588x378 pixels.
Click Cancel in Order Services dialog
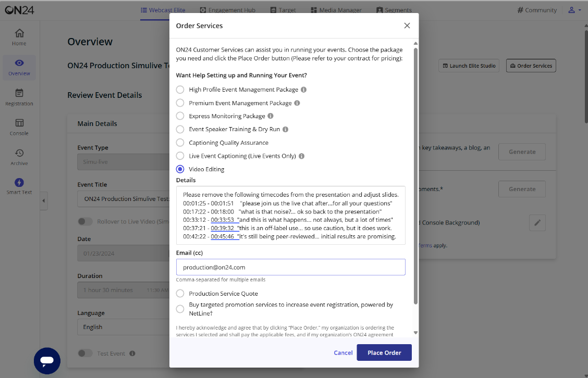343,352
